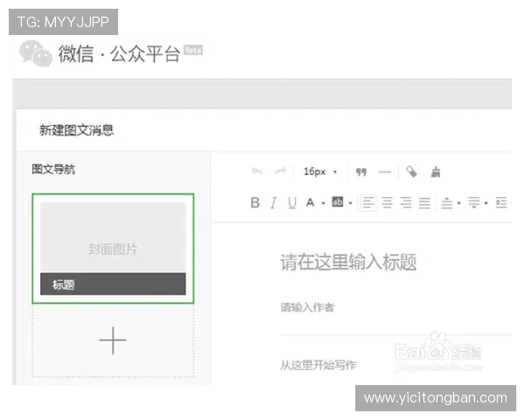
Task: Click the title field 请在这里输入标题
Action: [348, 262]
